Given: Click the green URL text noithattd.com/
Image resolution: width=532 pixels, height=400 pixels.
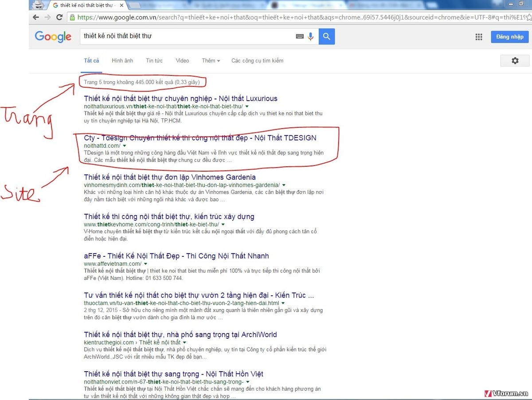Looking at the screenshot, I should pos(102,146).
